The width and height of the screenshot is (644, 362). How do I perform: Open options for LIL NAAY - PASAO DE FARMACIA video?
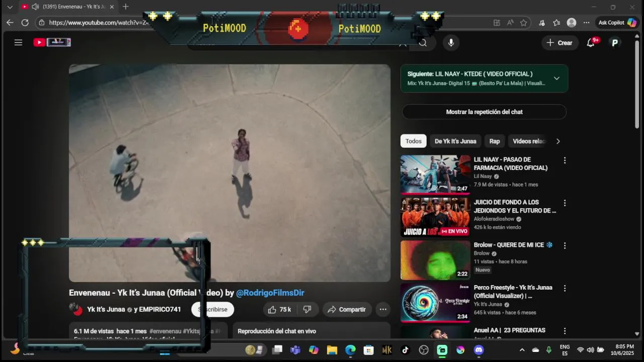(x=565, y=160)
